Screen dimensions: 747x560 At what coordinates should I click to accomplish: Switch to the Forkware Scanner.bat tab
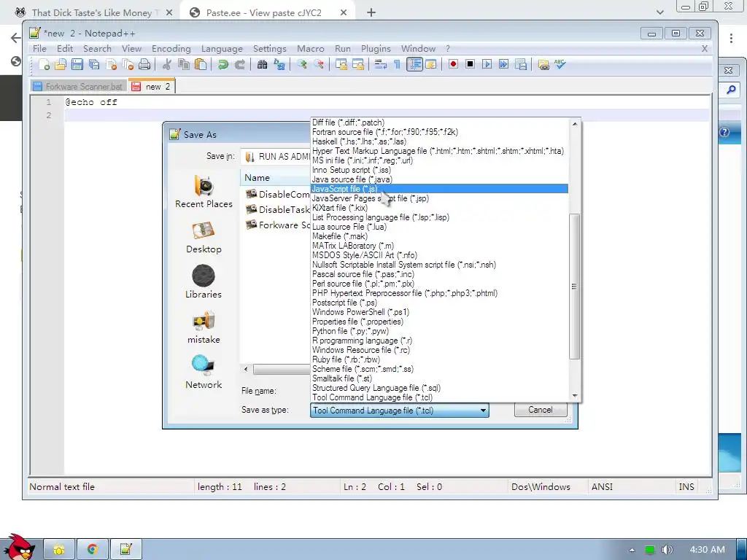(79, 86)
